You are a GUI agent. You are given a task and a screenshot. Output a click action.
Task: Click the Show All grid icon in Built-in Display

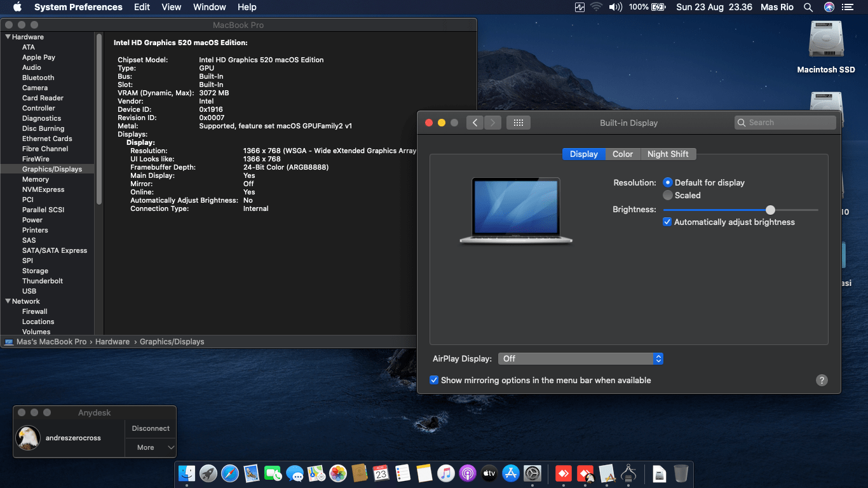[518, 123]
